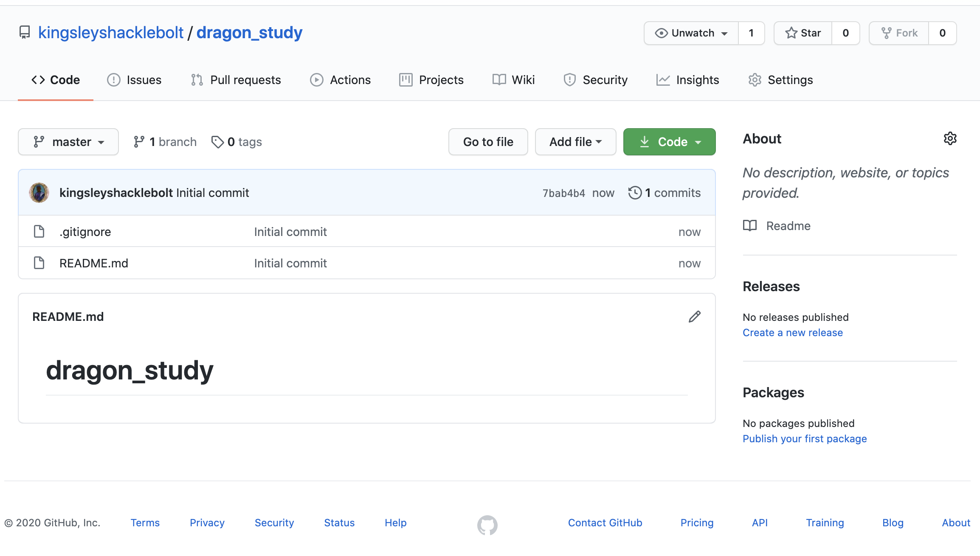Click Create a new release
980x556 pixels.
pyautogui.click(x=793, y=333)
